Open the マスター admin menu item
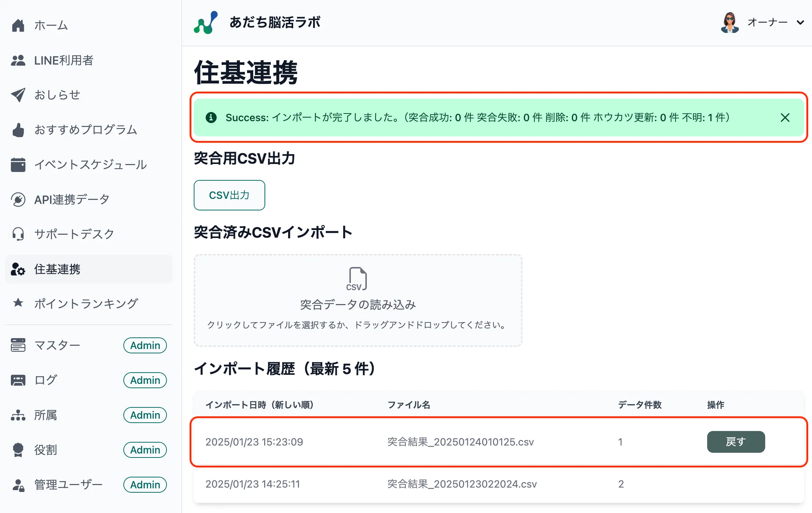 click(x=57, y=345)
